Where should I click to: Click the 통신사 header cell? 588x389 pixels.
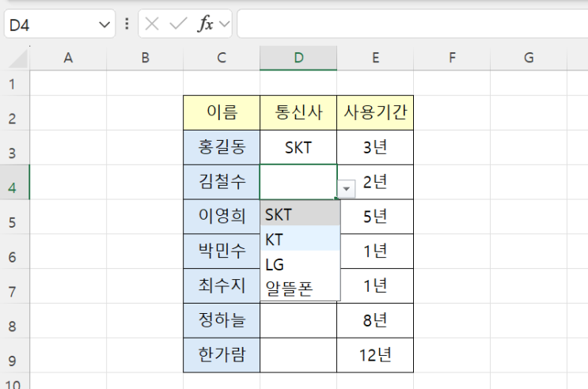point(298,112)
